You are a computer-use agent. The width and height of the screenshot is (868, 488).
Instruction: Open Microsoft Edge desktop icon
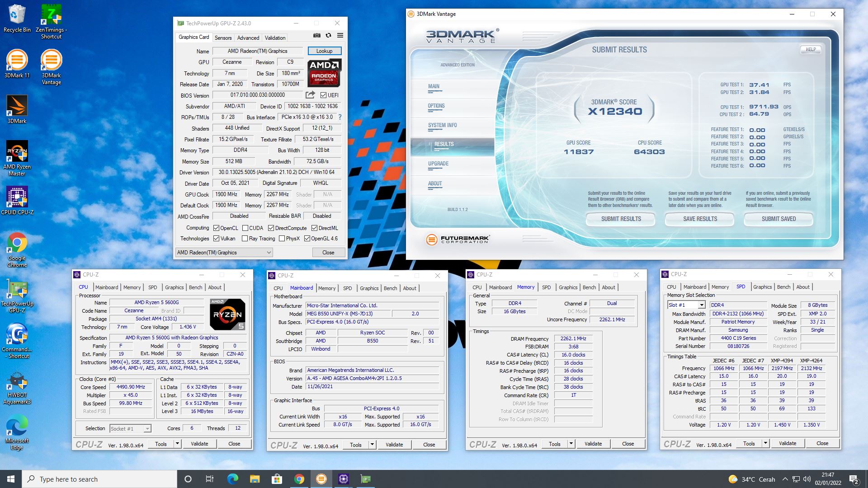17,433
